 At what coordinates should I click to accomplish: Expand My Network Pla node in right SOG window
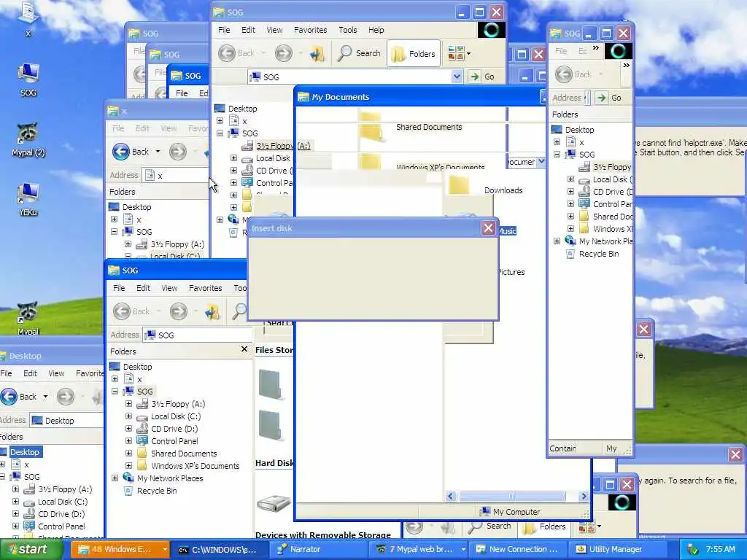pos(557,241)
